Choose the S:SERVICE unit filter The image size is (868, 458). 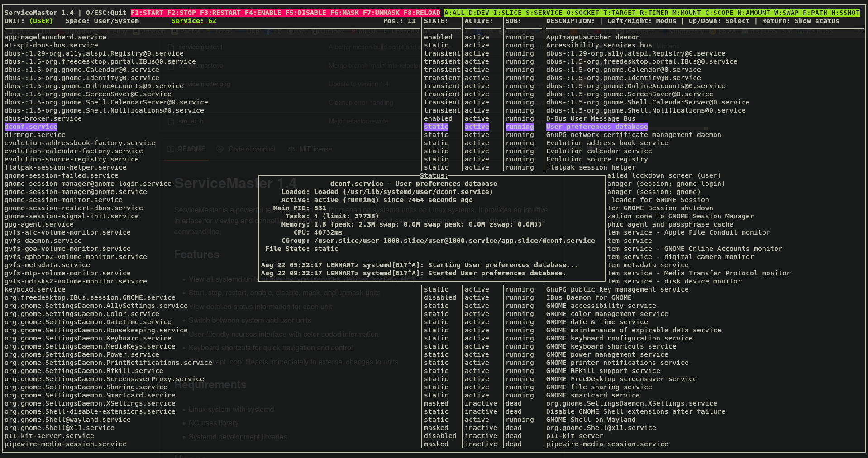(544, 13)
